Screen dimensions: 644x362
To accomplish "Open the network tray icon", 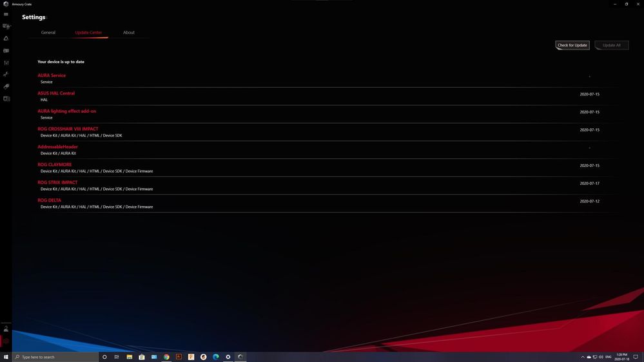I will 595,357.
